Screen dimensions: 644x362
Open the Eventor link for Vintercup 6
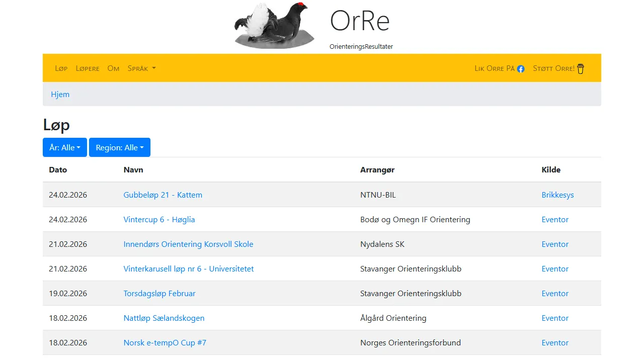[x=555, y=219]
